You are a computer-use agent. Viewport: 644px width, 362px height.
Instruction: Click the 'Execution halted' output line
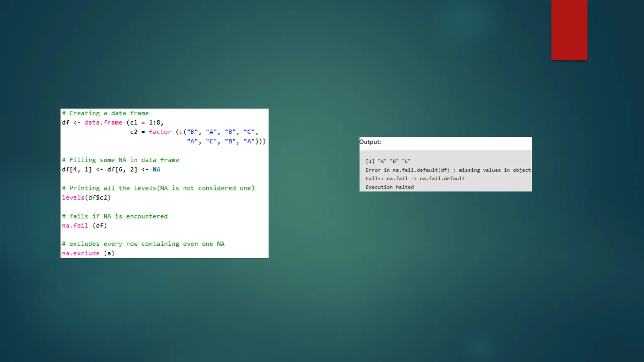coord(390,187)
